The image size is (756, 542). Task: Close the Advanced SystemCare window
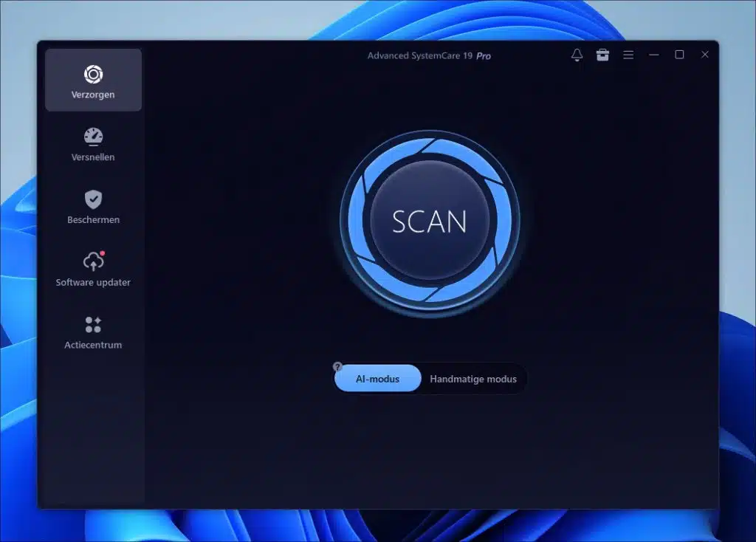pos(705,55)
